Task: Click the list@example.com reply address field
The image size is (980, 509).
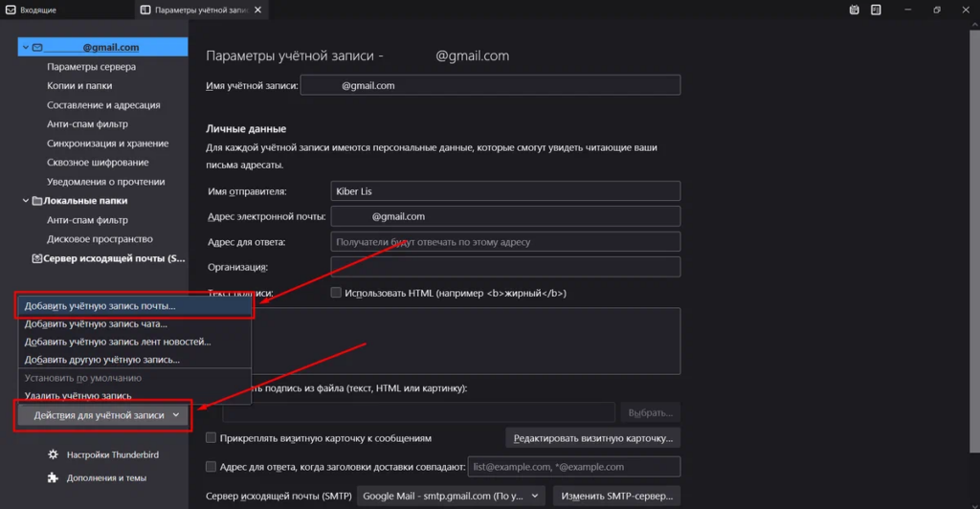Action: 574,467
